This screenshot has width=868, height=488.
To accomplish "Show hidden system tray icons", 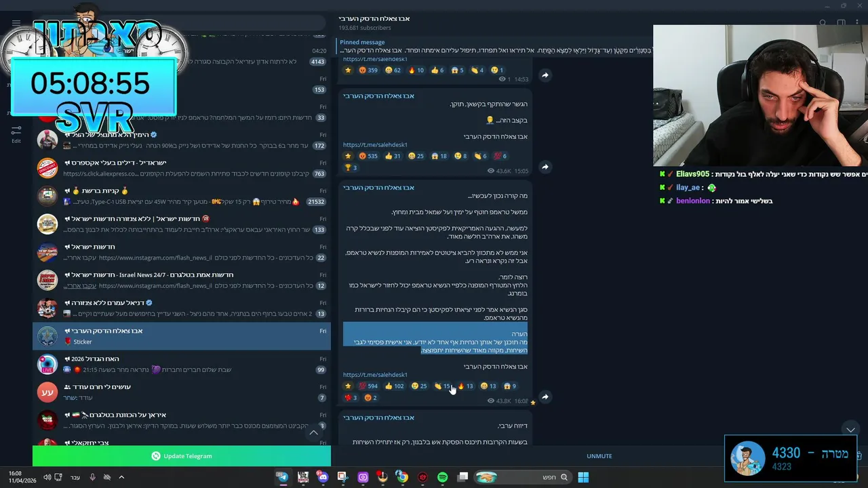I will click(122, 477).
